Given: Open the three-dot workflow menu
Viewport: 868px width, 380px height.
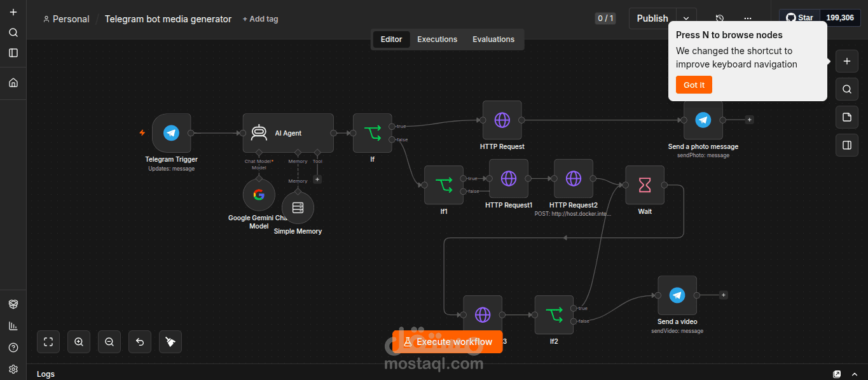Looking at the screenshot, I should [748, 18].
